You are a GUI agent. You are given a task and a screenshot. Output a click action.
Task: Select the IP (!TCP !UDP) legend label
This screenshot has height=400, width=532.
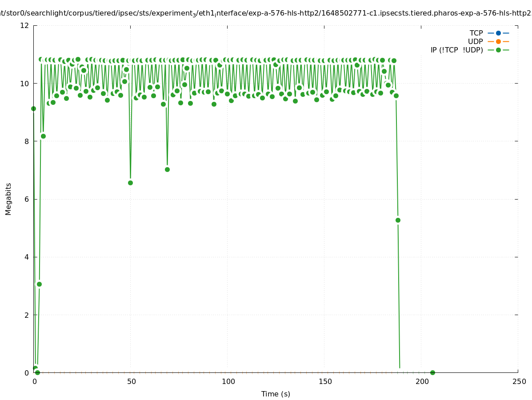tap(456, 50)
